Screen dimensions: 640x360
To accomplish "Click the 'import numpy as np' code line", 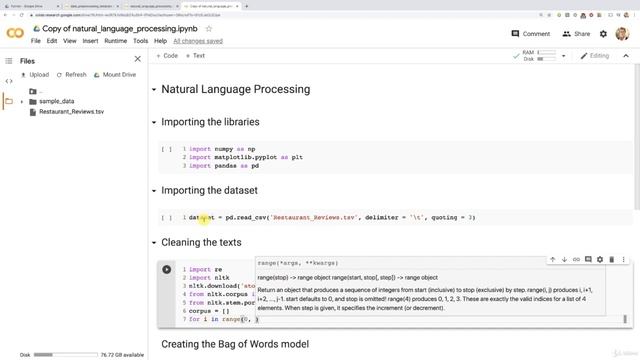I will click(222, 149).
